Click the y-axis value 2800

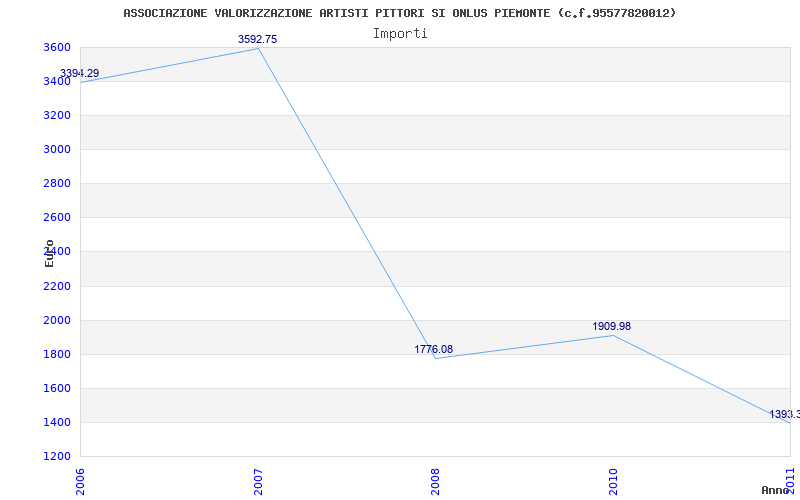pyautogui.click(x=56, y=183)
